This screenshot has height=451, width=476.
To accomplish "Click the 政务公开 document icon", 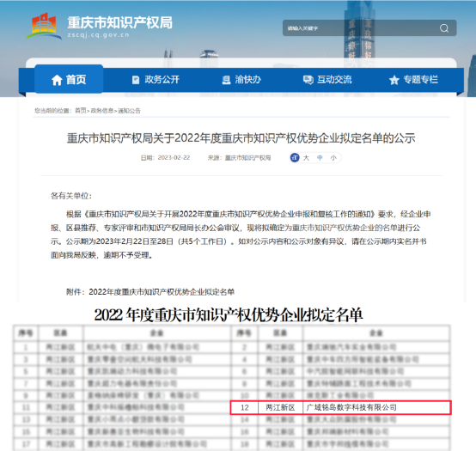I will coord(136,80).
